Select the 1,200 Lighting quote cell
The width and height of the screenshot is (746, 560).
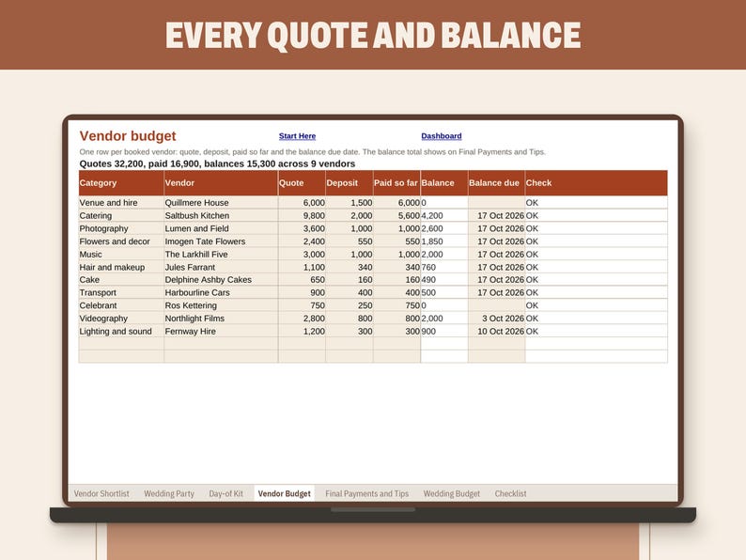coord(302,331)
